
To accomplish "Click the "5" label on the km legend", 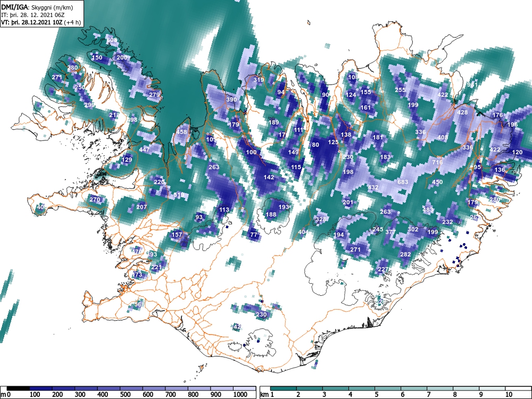I will (376, 395).
